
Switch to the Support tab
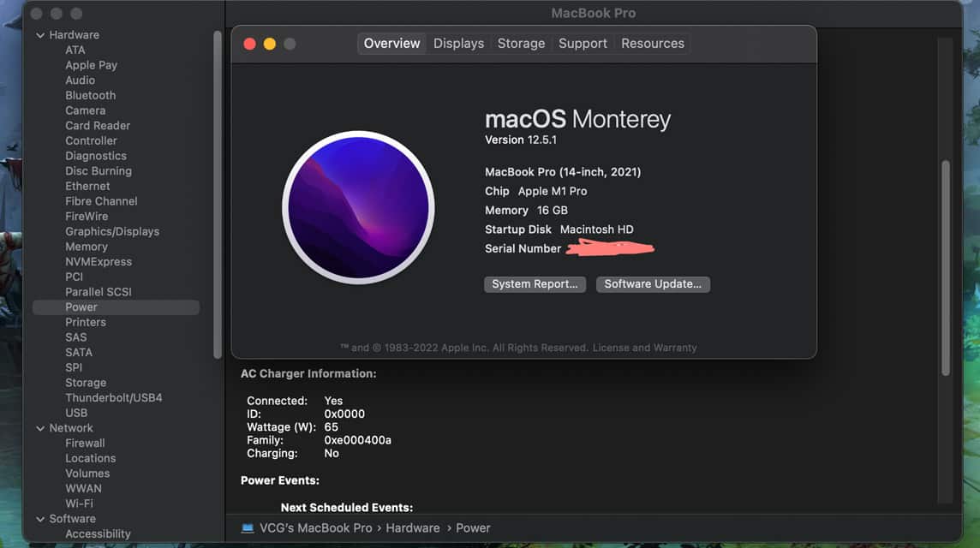pyautogui.click(x=583, y=44)
